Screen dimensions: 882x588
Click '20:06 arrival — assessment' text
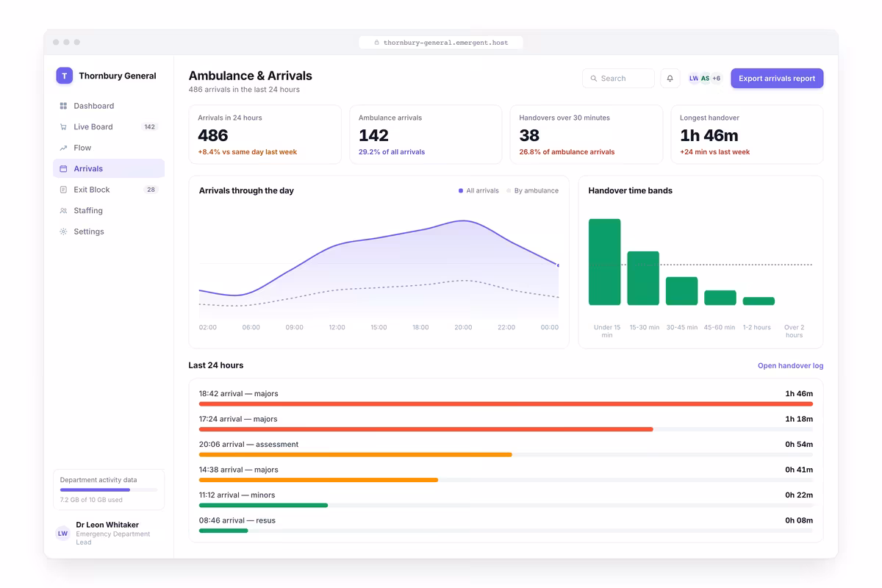coord(248,445)
